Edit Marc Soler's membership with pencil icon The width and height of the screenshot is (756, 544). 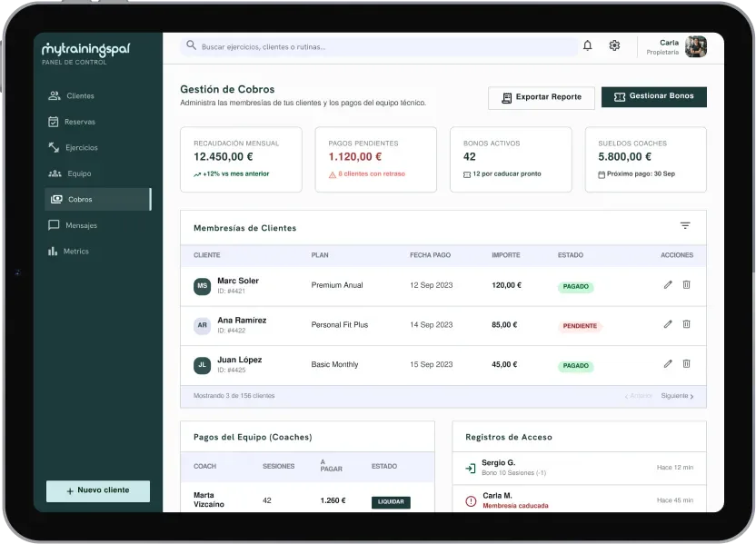click(x=668, y=285)
